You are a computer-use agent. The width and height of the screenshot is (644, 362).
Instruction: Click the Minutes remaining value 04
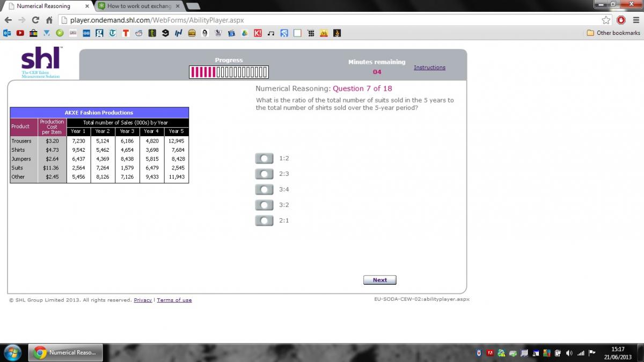pos(377,72)
